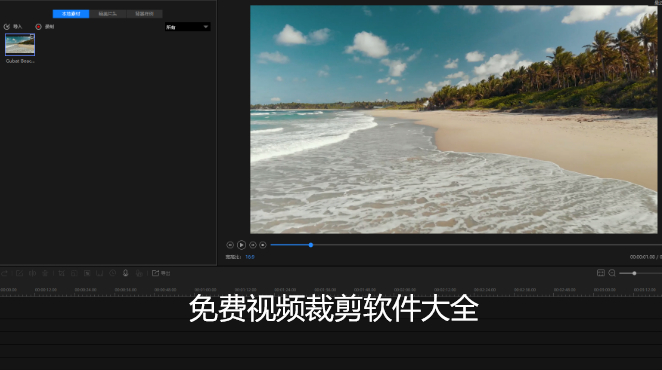Click the previous frame playback button
Screen dimensions: 662x370
tap(230, 245)
